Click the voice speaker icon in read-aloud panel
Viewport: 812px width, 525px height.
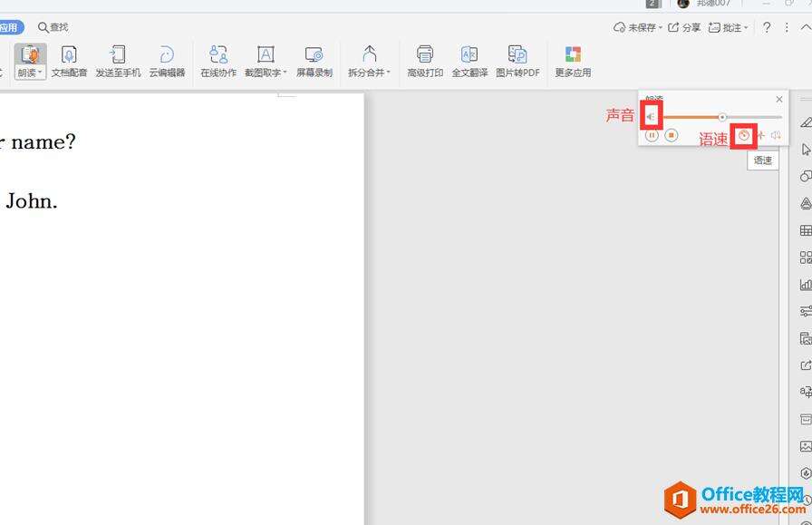click(x=775, y=136)
